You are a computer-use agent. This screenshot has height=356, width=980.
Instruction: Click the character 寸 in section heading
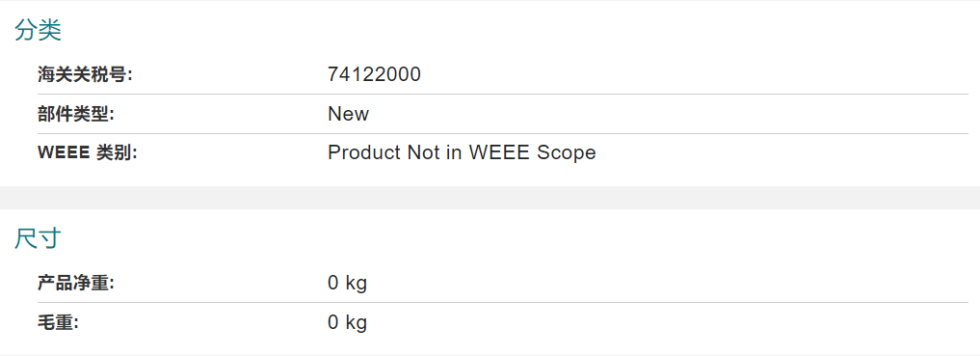[x=49, y=238]
